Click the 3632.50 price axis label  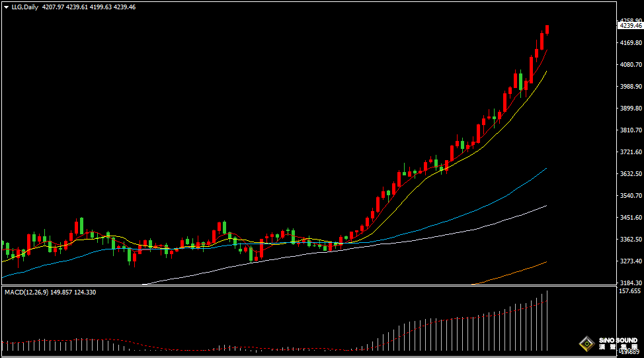pyautogui.click(x=629, y=174)
